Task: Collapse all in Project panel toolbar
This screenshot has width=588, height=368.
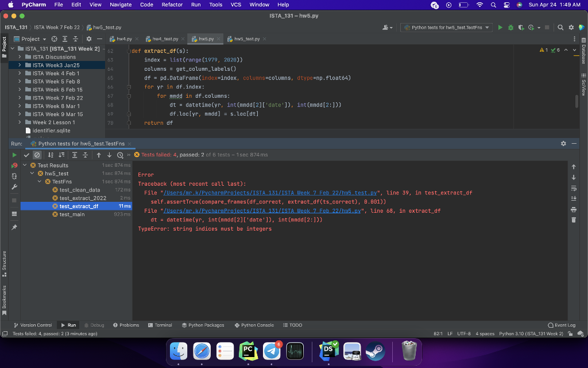Action: 75,39
